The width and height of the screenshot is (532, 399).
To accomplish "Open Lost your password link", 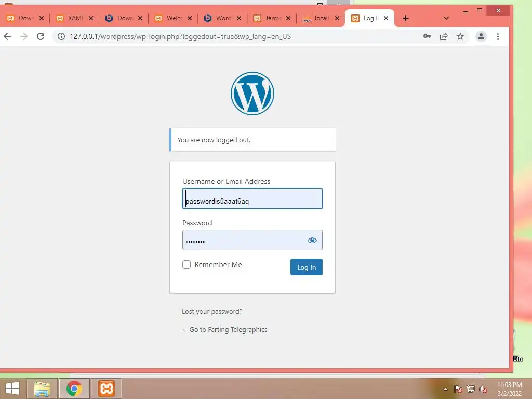I will [212, 312].
